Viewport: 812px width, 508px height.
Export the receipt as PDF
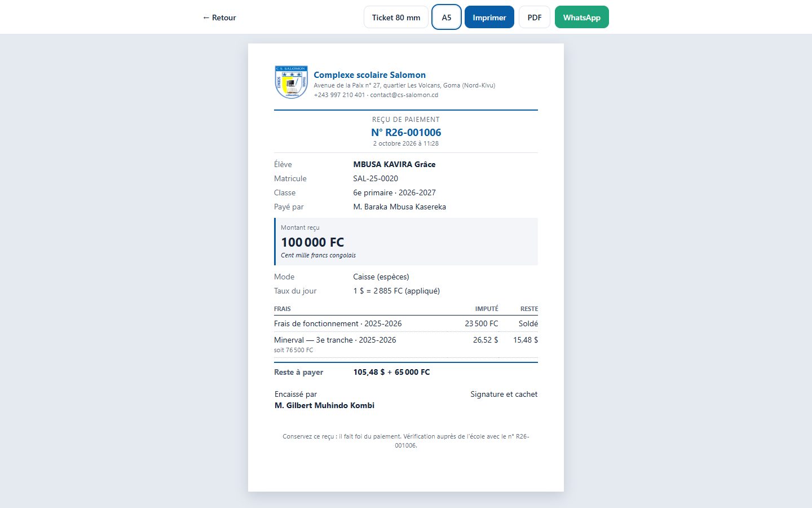point(535,17)
